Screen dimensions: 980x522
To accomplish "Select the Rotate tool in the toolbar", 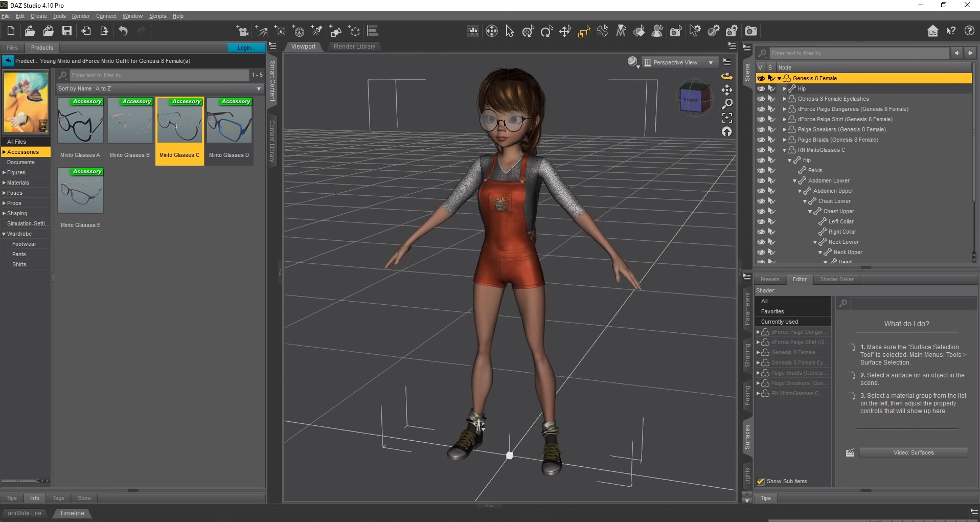I will (546, 32).
